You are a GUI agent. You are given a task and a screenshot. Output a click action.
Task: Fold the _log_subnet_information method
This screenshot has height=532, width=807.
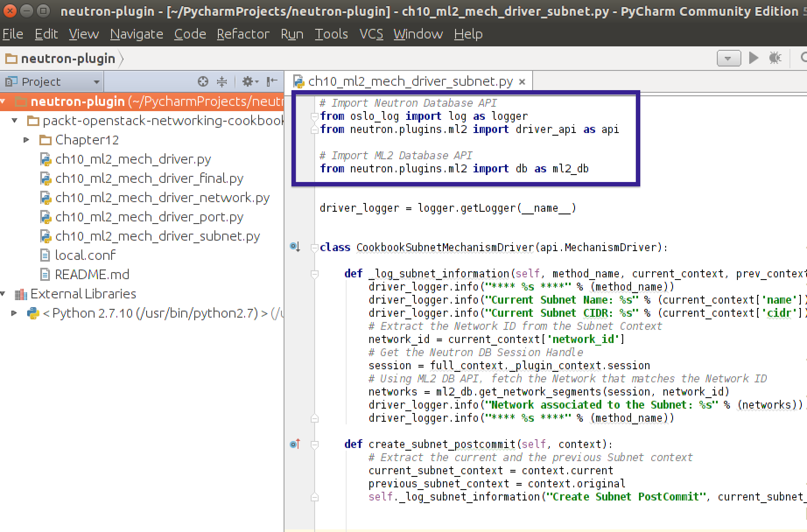point(314,274)
